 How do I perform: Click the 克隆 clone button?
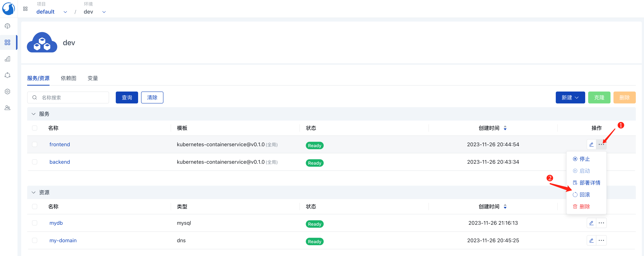(599, 97)
